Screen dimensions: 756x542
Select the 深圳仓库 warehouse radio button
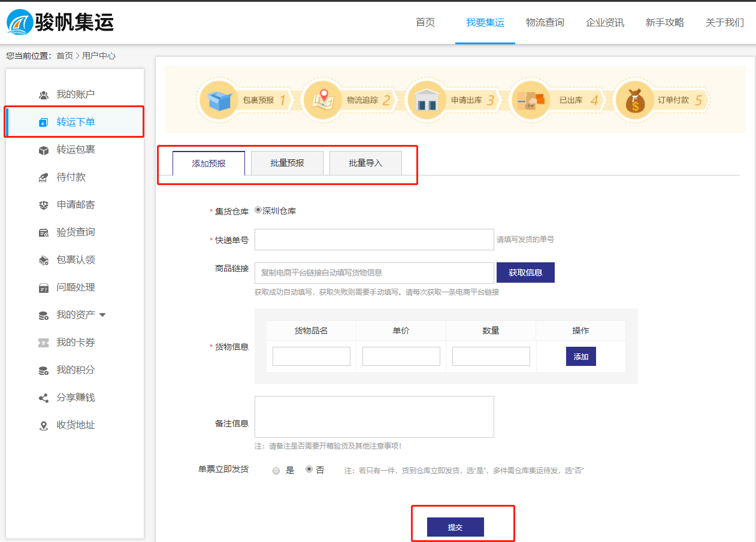coord(258,210)
